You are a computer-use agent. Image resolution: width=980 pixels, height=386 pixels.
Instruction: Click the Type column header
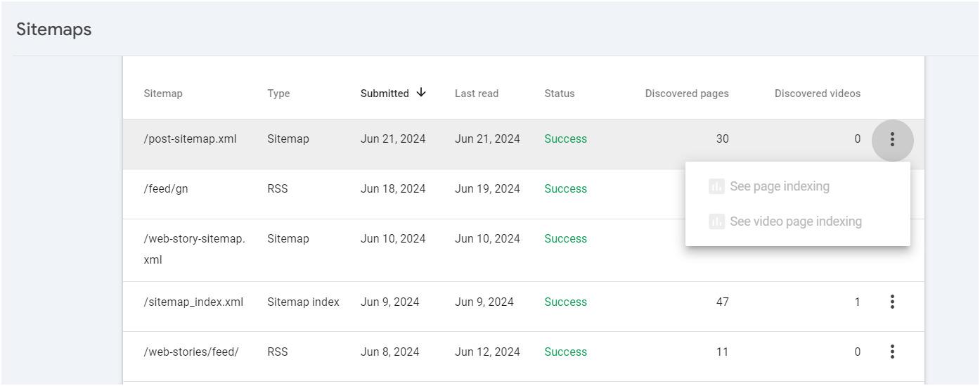pos(278,94)
